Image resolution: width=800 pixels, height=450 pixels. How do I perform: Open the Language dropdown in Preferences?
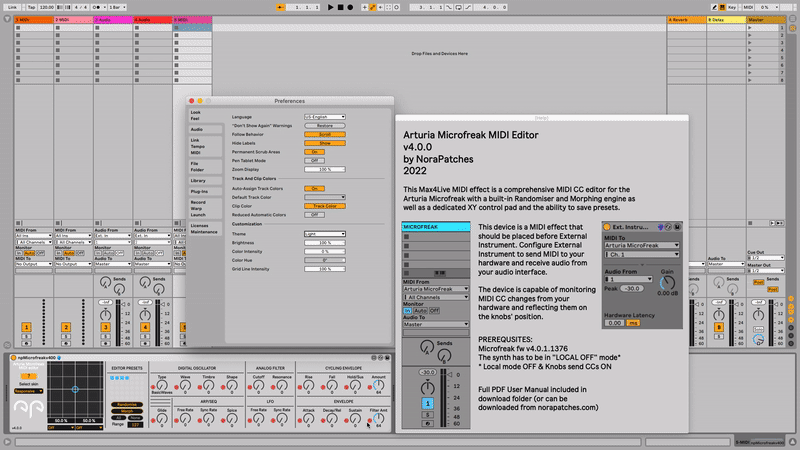(324, 117)
